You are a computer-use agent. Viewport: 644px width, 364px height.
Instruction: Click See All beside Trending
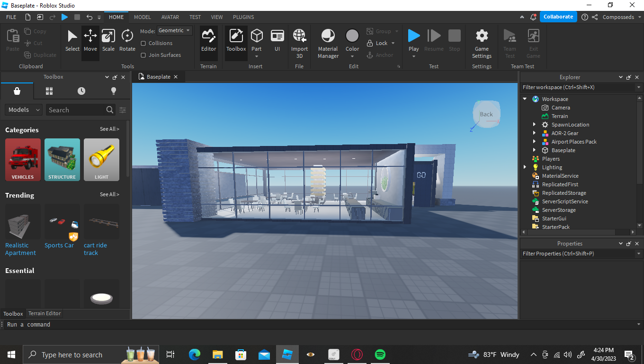[x=109, y=194]
